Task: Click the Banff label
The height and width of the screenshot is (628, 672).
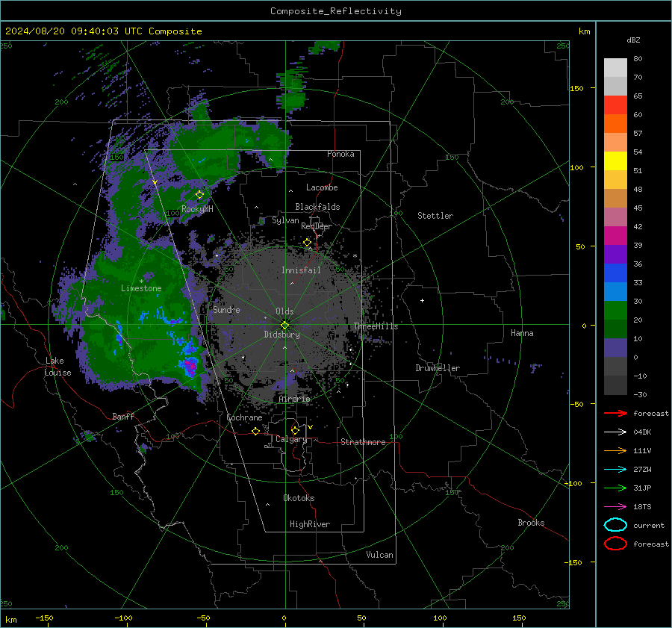Action: (123, 417)
